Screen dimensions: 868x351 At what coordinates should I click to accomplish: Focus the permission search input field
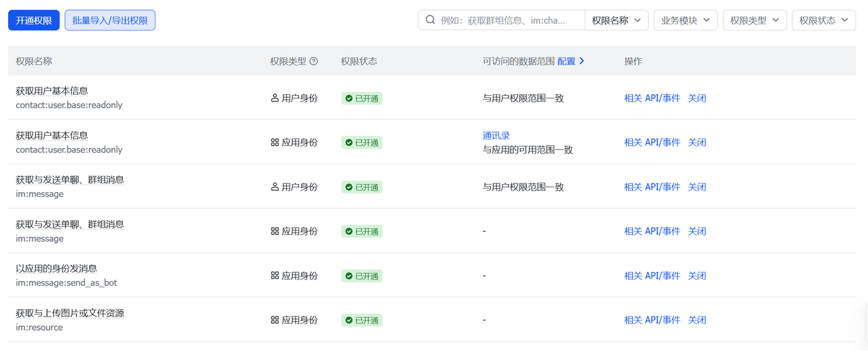coord(509,20)
